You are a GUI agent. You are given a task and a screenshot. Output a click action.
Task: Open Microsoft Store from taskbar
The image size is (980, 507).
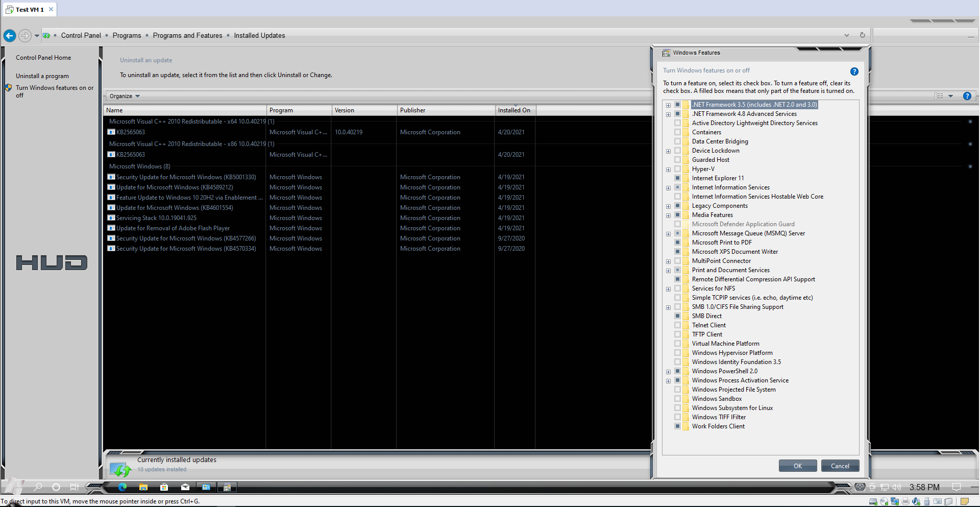(164, 487)
